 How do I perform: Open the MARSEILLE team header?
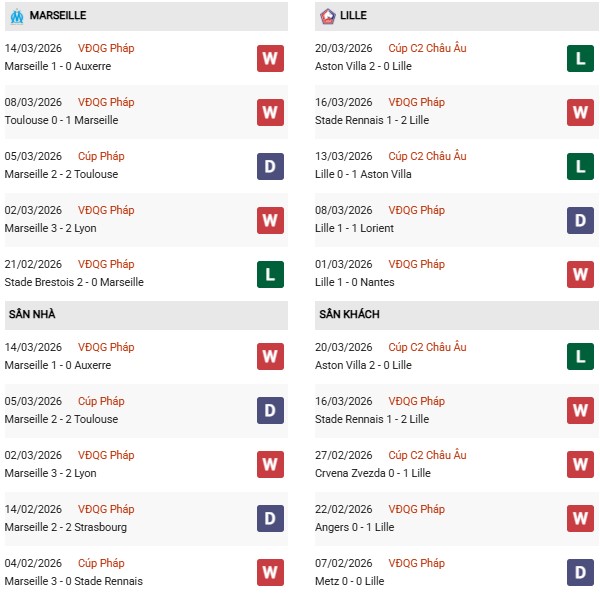(58, 16)
